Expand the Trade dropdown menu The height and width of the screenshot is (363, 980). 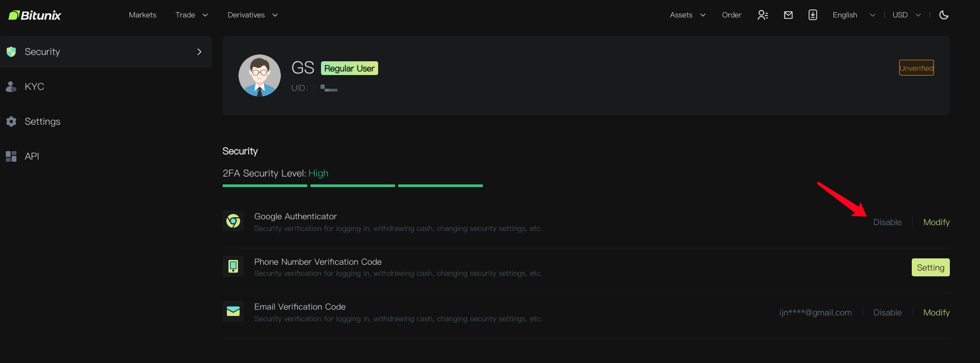[191, 15]
